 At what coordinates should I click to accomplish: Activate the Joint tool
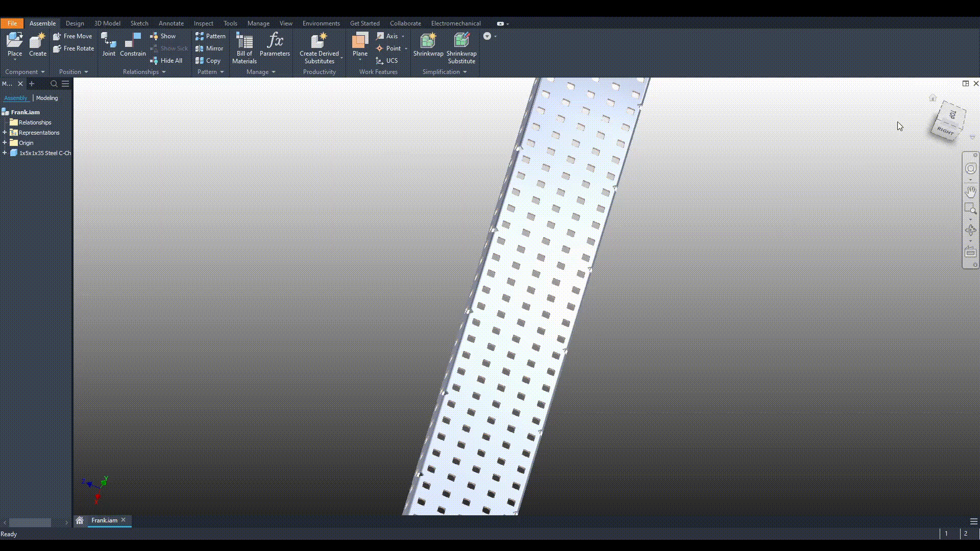[x=109, y=45]
